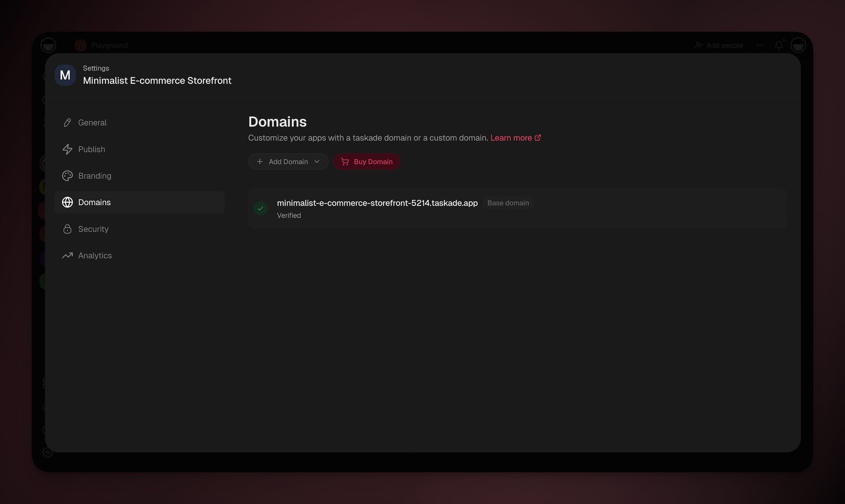
Task: Click the 'M' app avatar in settings header
Action: point(65,75)
